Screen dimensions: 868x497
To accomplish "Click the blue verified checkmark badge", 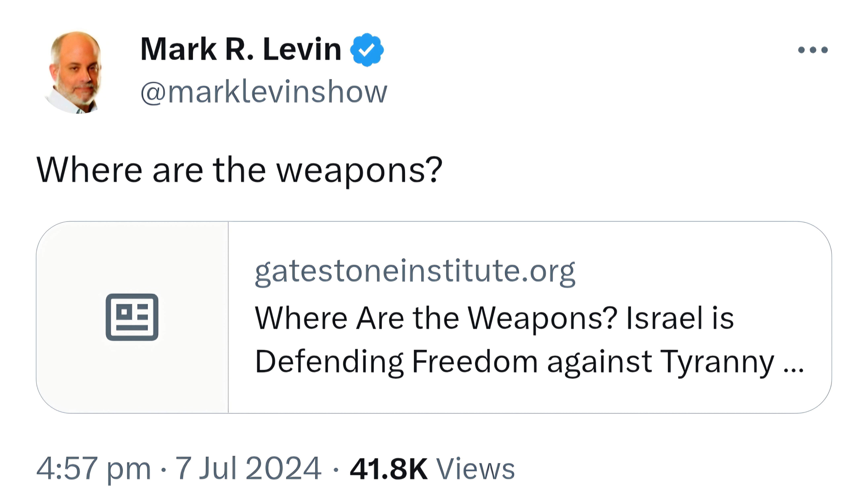I will click(x=366, y=50).
